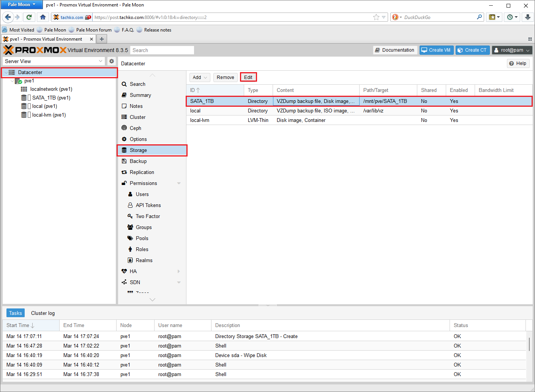Open the bookmarks menu toolbar icon
The width and height of the screenshot is (535, 392).
[x=494, y=17]
